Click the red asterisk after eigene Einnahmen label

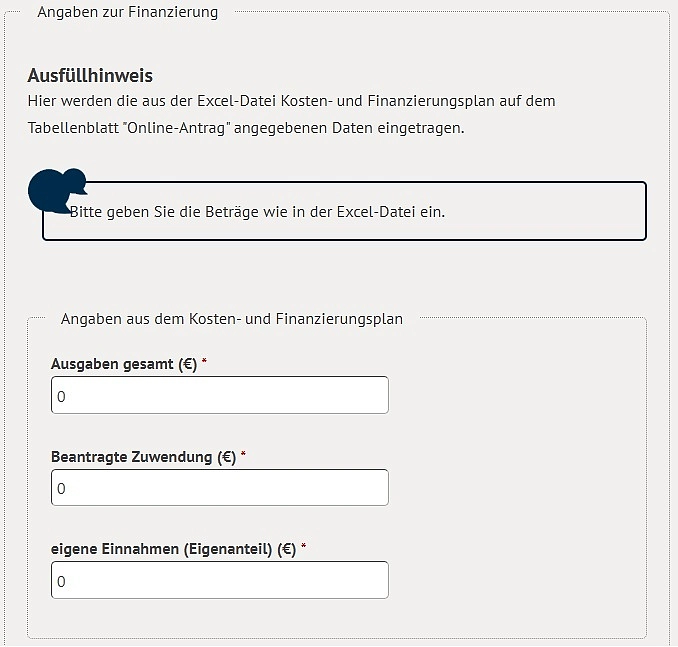click(304, 548)
